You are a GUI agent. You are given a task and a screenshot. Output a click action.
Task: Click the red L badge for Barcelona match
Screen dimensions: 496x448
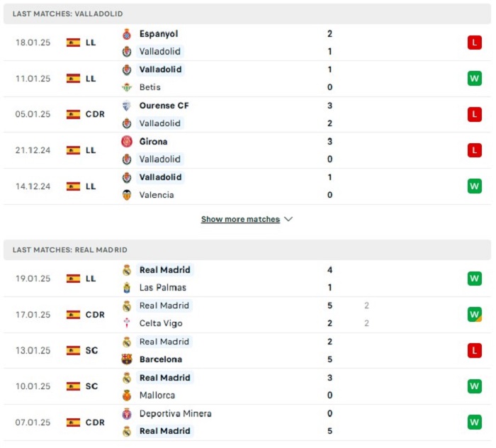tap(475, 350)
